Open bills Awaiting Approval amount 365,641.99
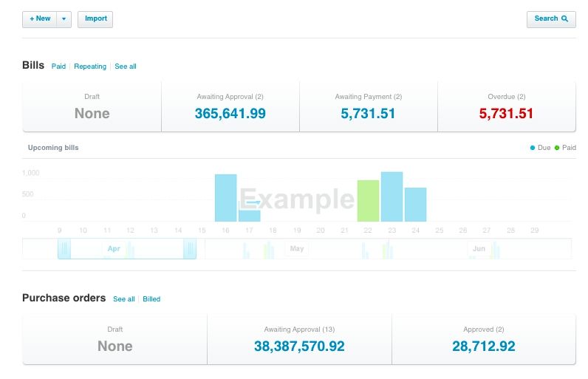588x379 pixels. click(x=230, y=114)
